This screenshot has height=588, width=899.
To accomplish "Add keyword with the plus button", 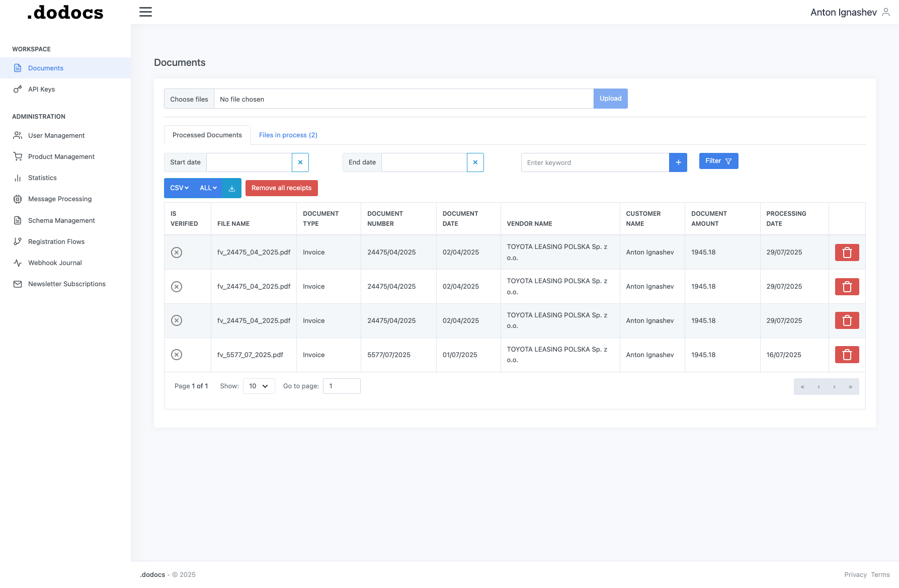I will point(678,162).
